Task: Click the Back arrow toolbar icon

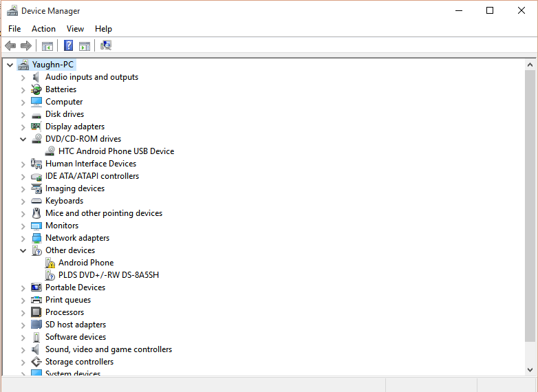Action: click(10, 45)
